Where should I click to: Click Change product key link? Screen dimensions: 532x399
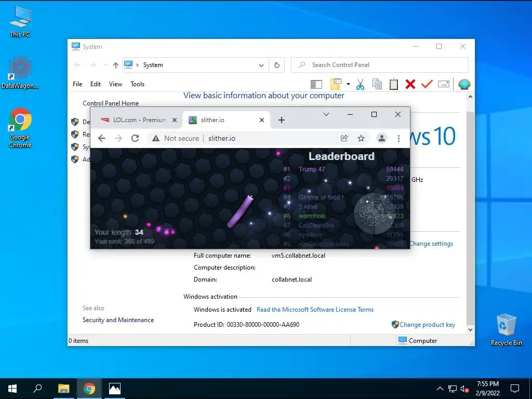[427, 325]
